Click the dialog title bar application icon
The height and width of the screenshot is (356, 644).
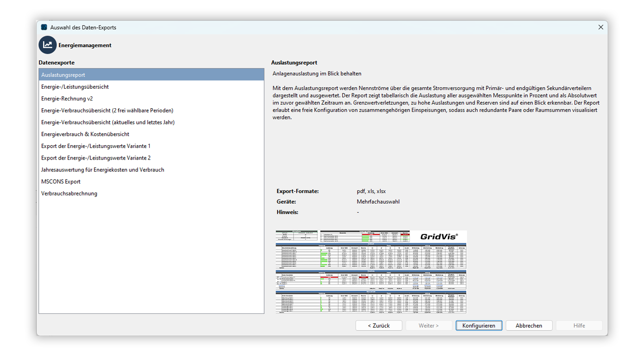(x=44, y=28)
